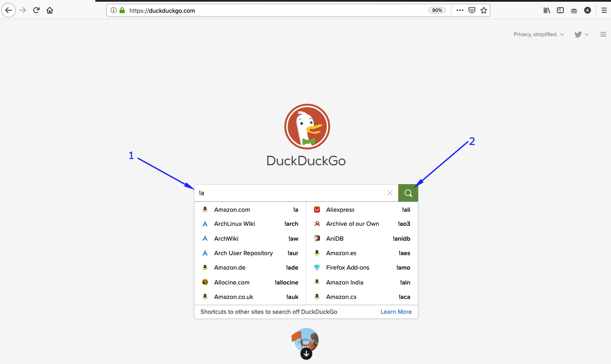Screen dimensions: 611x364
Task: Click inside the address bar
Action: 255,10
